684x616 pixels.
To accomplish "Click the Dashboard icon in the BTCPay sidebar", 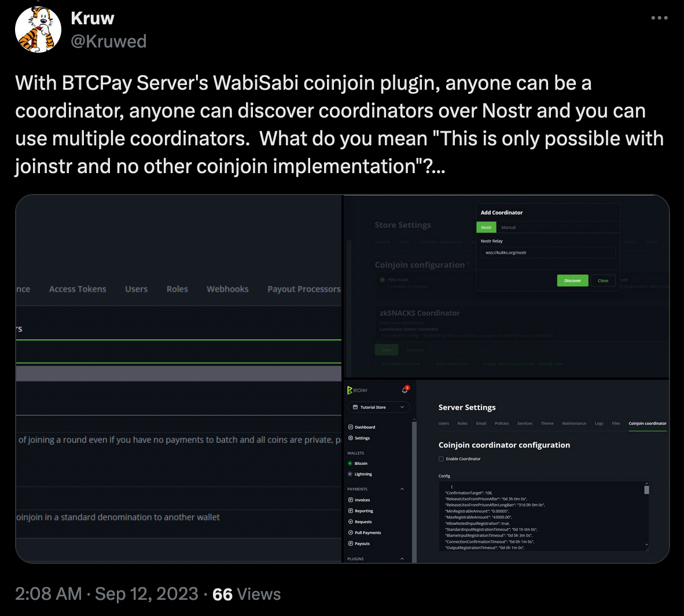I will coord(350,427).
